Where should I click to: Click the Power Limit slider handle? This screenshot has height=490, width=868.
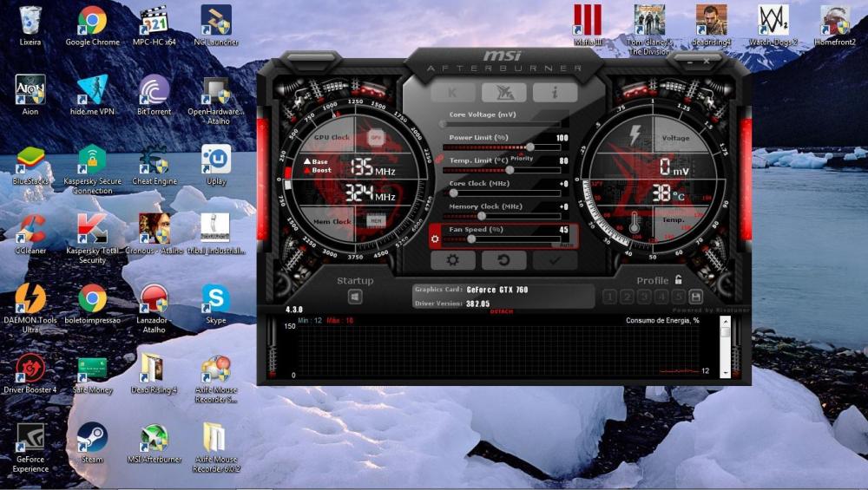[529, 147]
